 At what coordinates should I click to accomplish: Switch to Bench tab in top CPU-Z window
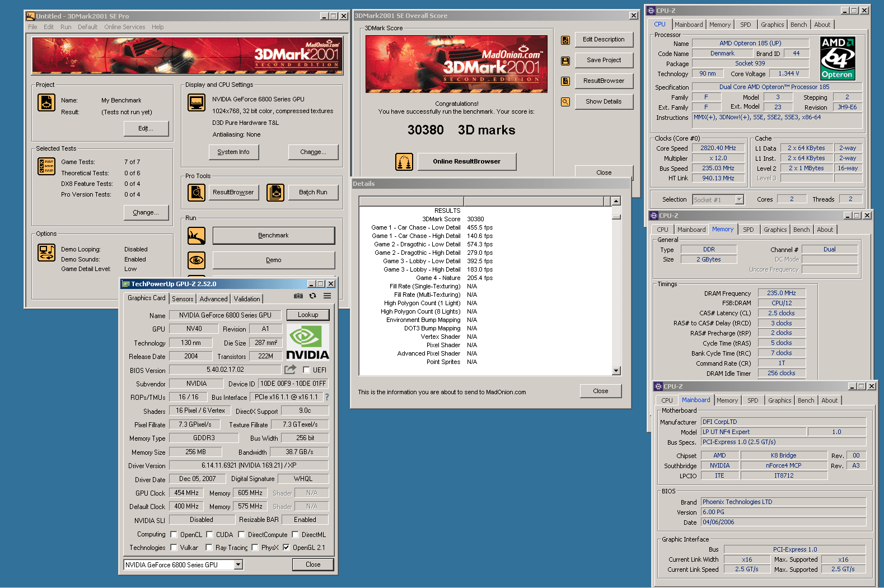coord(799,25)
